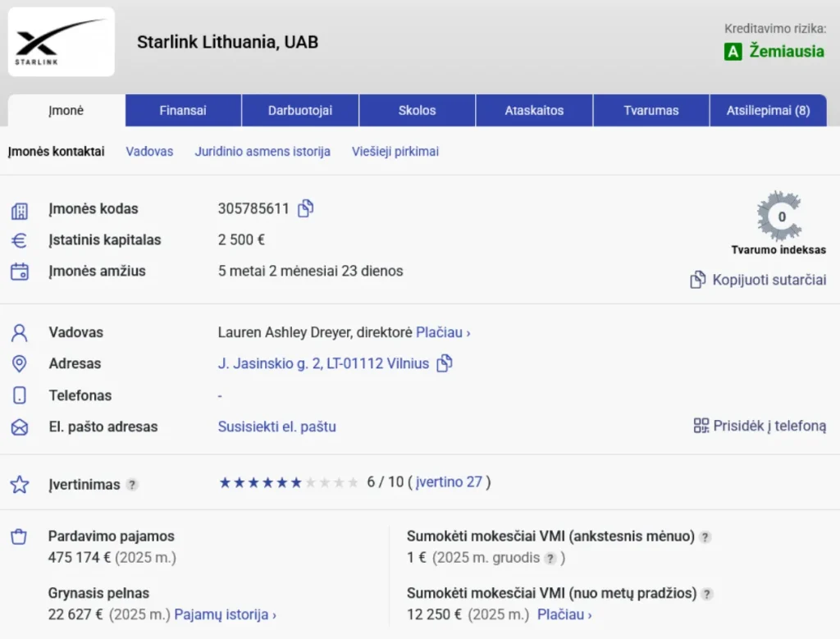
Task: Click the Kreditavimo rizika label
Action: 775,29
